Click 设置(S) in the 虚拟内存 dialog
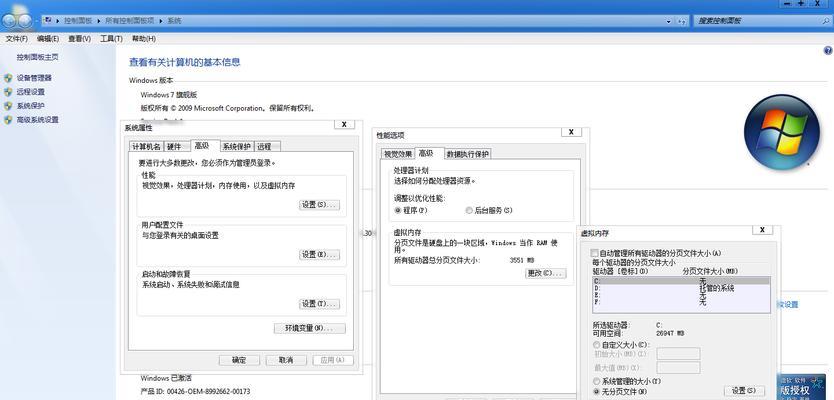The image size is (834, 400). (744, 390)
